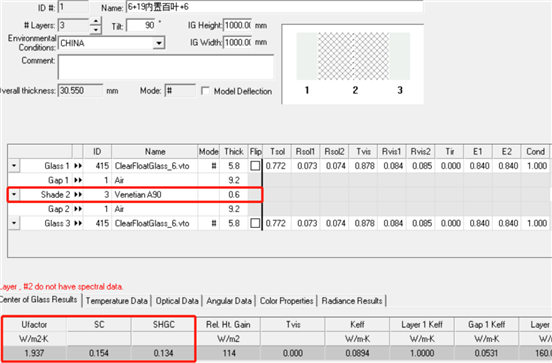Toggle the Flip checkbox for Glass 1
Screen dimensions: 552x363
(x=255, y=166)
